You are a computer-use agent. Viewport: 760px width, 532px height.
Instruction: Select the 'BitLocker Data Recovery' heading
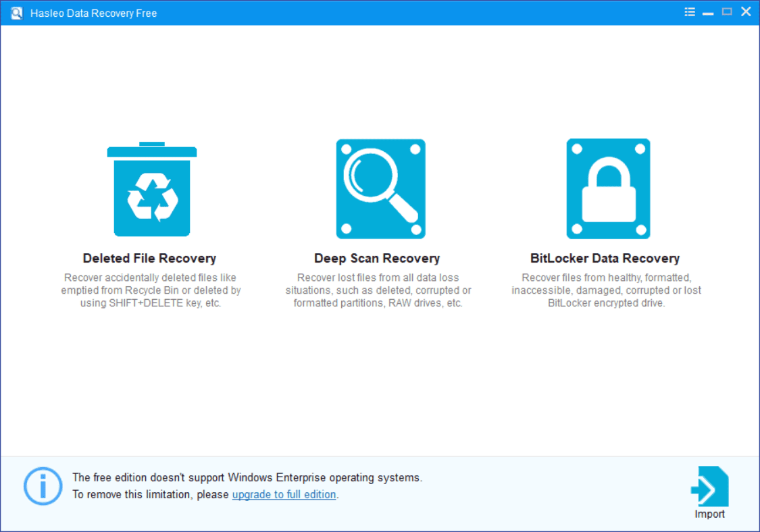pos(605,259)
